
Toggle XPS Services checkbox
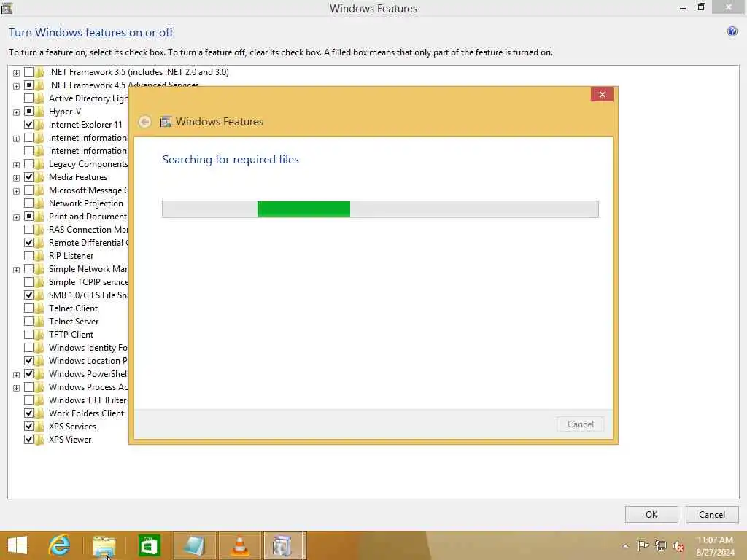[x=28, y=426]
